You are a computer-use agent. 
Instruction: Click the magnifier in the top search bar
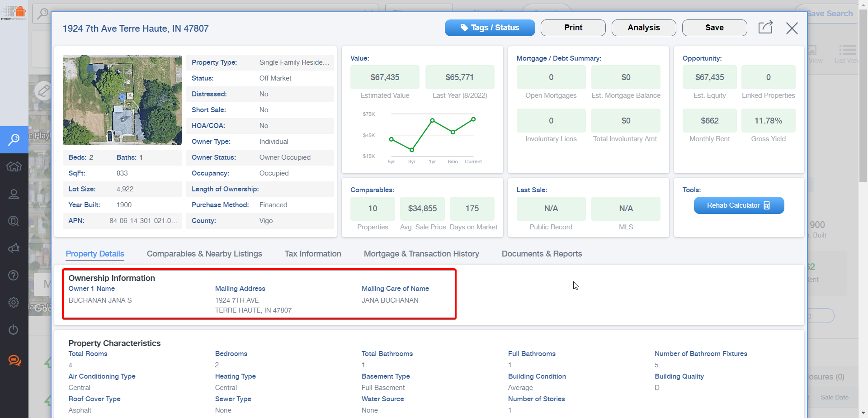click(43, 14)
